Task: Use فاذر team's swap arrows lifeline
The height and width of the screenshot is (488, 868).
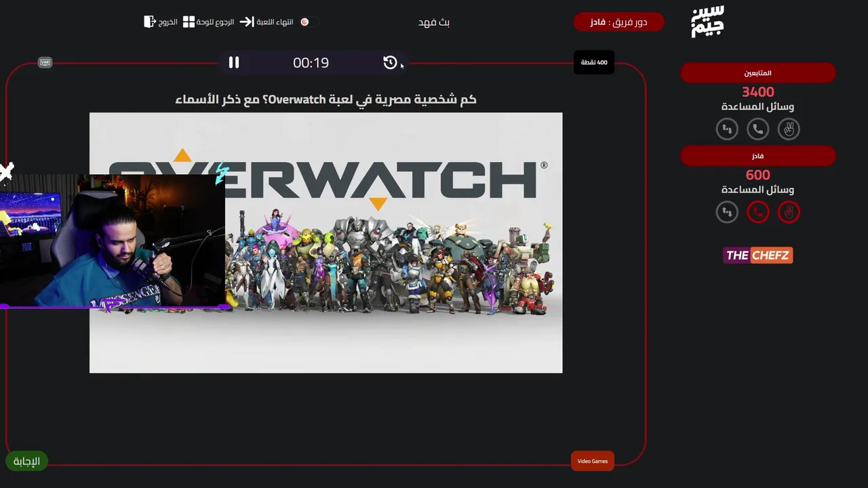Action: [x=727, y=212]
